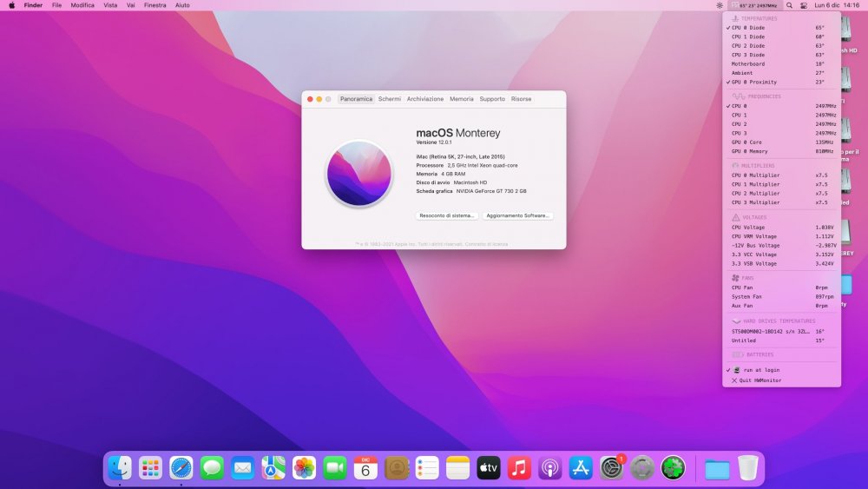Open the Music app in Dock
Image resolution: width=868 pixels, height=489 pixels.
tap(519, 468)
